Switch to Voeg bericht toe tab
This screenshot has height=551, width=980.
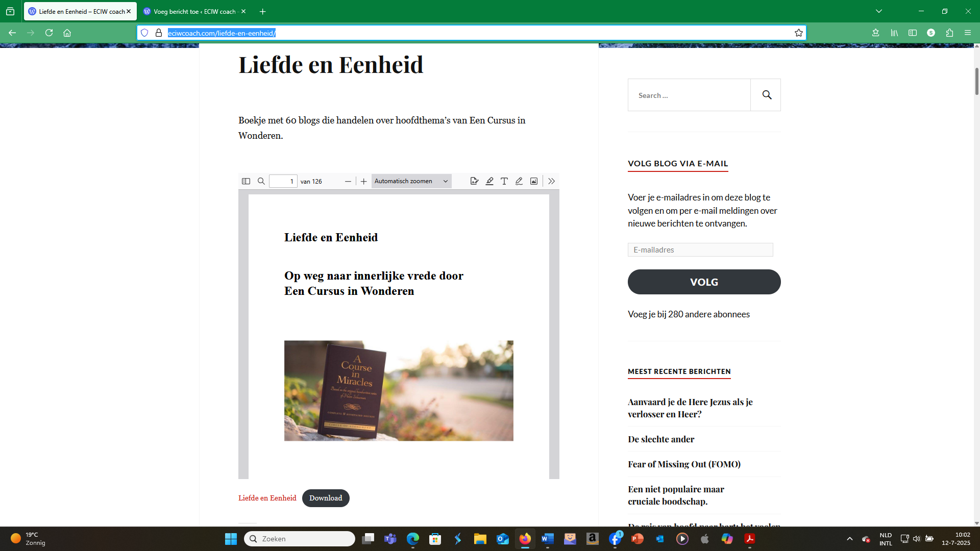pyautogui.click(x=194, y=11)
